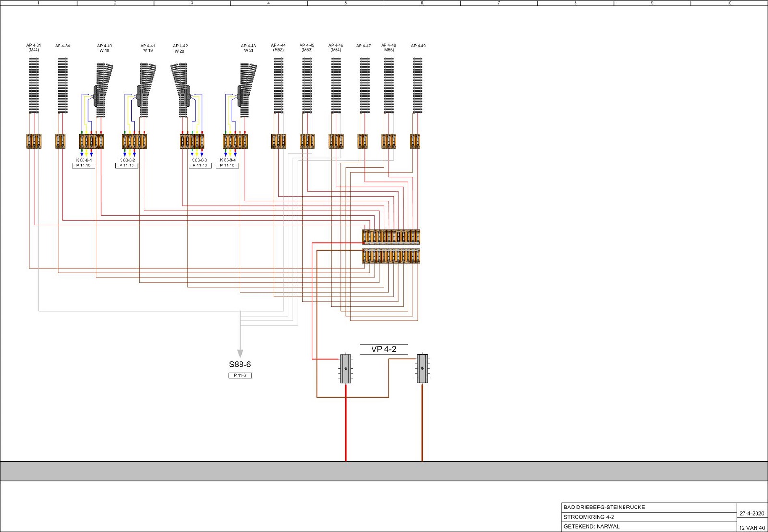Click the AP 4-31 (M44) label
768x532 pixels.
[x=34, y=47]
